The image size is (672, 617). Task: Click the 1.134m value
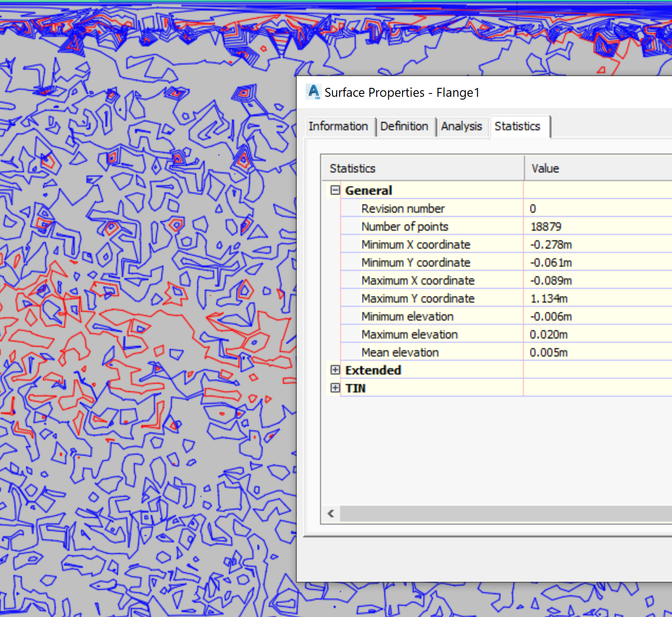coord(548,298)
